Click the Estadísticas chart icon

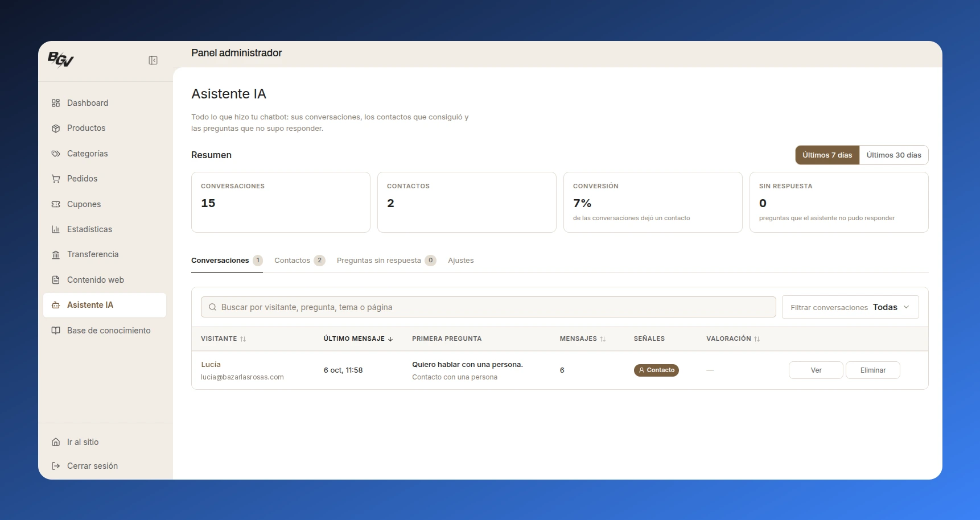56,229
